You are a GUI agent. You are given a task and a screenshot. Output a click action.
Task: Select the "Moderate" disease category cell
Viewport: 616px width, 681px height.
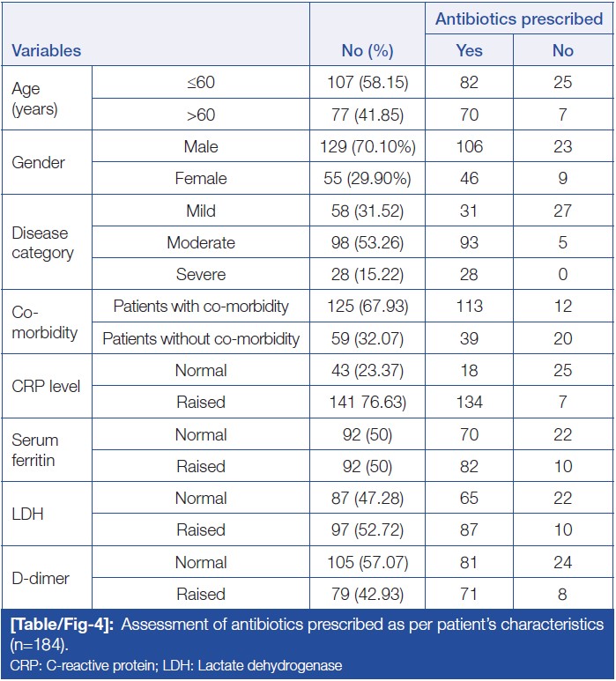[x=201, y=243]
